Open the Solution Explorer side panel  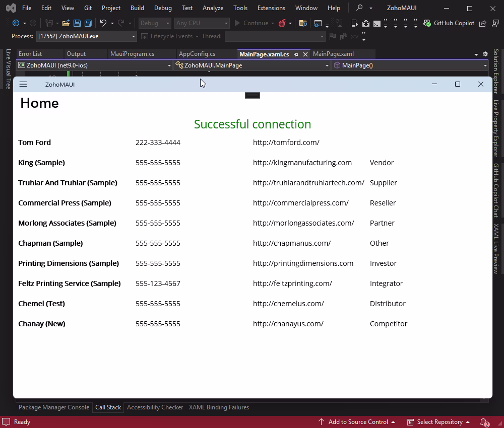(496, 71)
